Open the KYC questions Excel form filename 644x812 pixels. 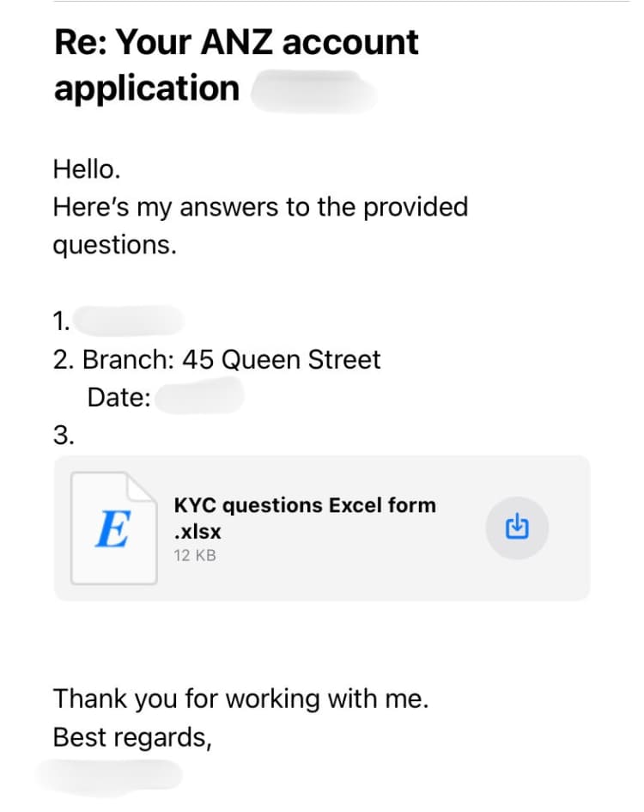[x=304, y=505]
